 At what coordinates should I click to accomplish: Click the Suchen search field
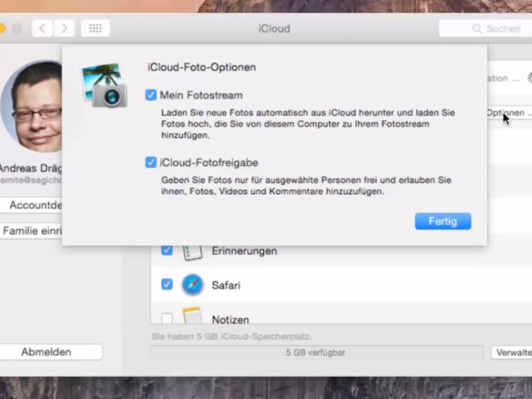pyautogui.click(x=485, y=28)
